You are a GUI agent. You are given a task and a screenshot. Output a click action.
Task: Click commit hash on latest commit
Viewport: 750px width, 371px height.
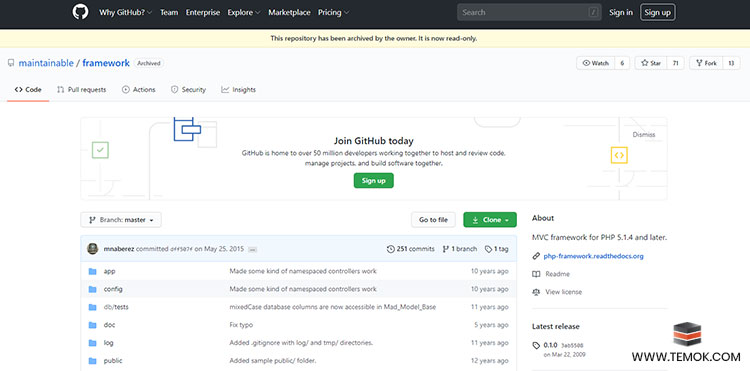coord(181,249)
